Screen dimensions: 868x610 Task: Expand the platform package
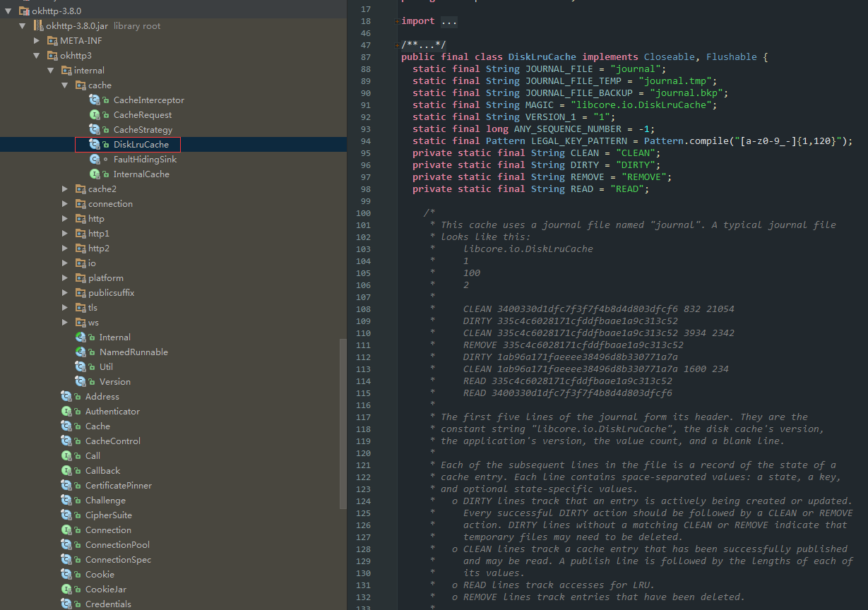click(x=65, y=278)
